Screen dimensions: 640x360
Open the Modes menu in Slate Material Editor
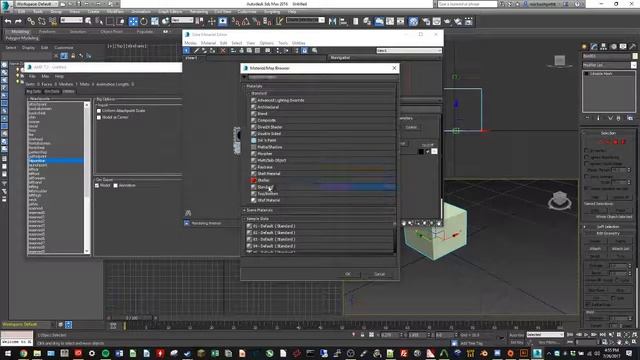point(191,43)
